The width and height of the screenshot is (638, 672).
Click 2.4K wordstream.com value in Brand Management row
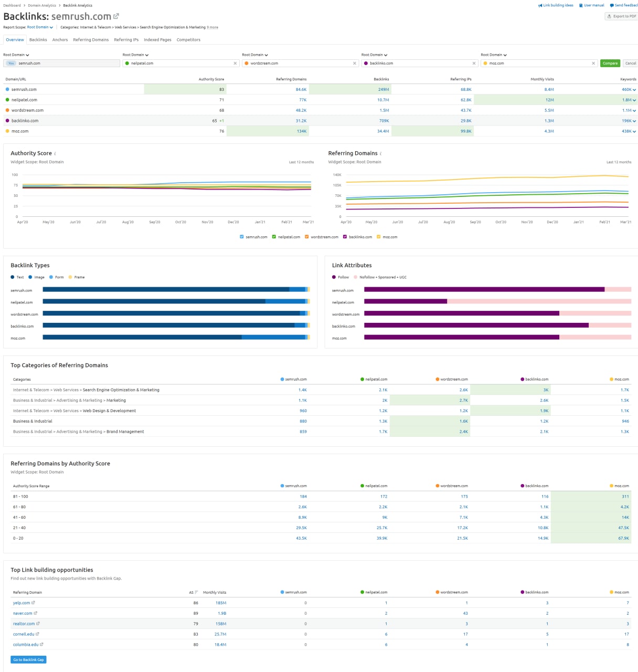[463, 432]
